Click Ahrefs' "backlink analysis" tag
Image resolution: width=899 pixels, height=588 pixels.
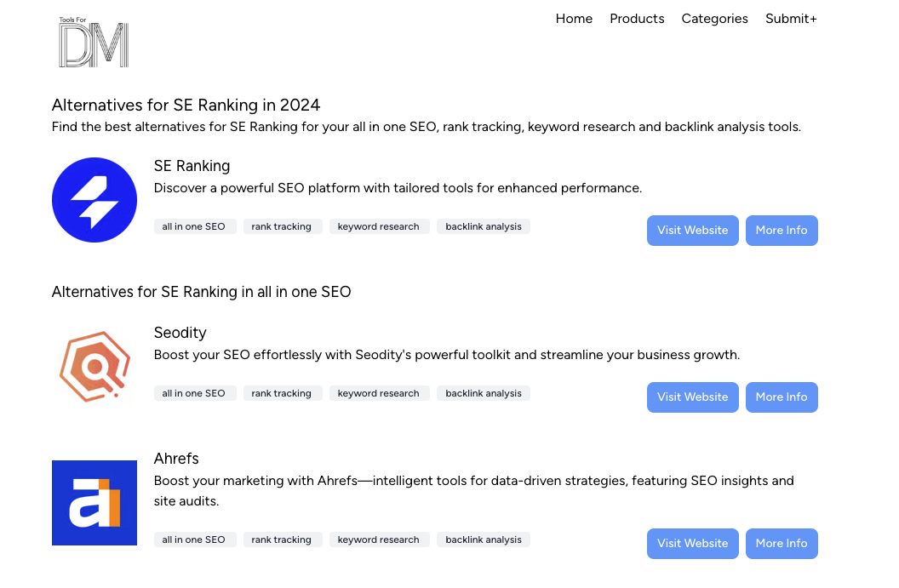pos(484,539)
